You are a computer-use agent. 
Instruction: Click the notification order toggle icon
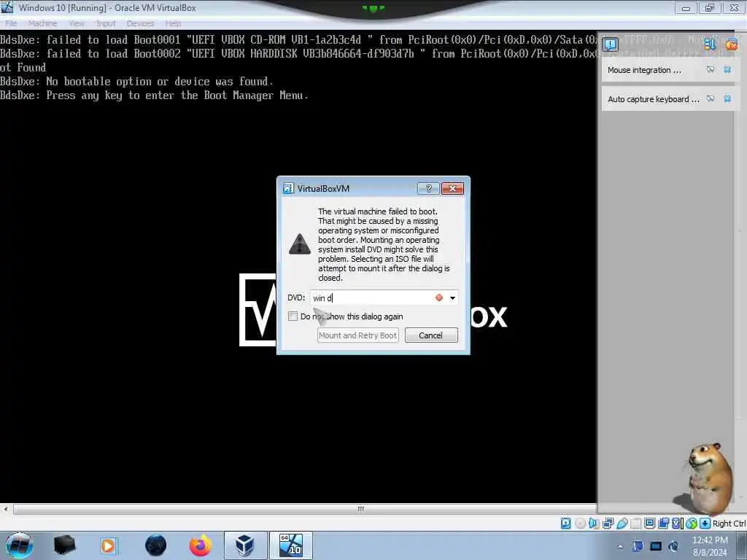(x=710, y=44)
